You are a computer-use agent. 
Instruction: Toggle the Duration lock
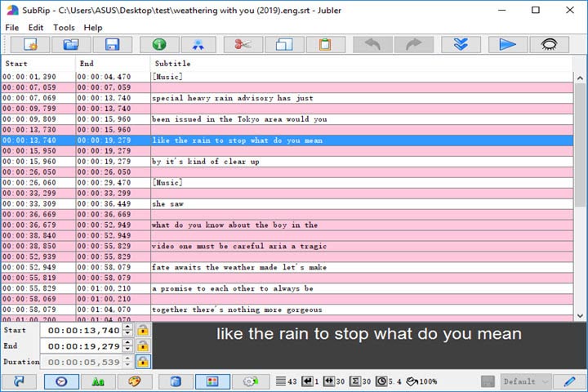point(143,362)
